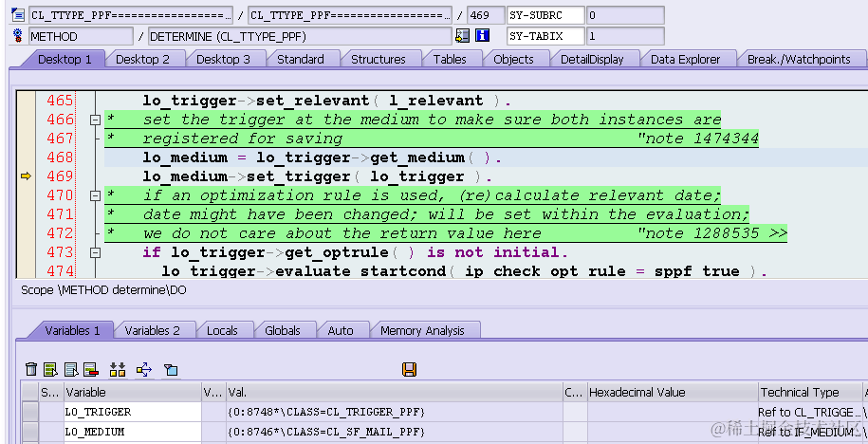
Task: Click the first CL_TTYPE_PPF program field
Action: coord(131,15)
